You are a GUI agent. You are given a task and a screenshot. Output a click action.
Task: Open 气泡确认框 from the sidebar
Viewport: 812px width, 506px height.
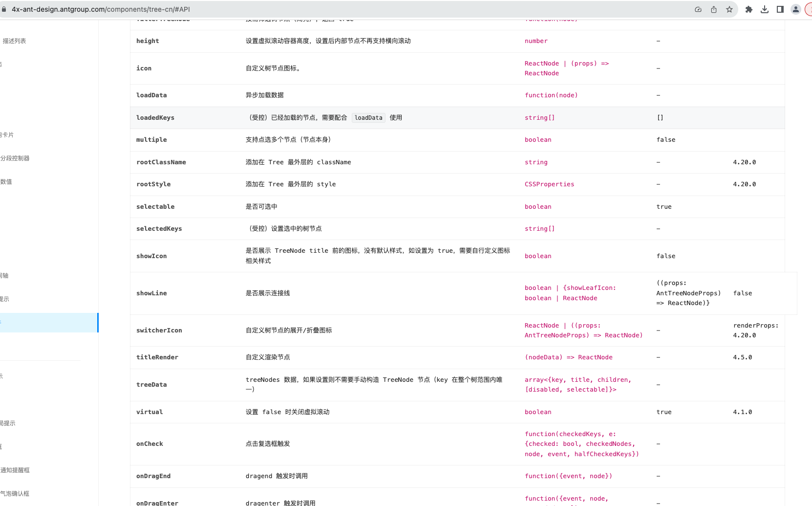[15, 493]
